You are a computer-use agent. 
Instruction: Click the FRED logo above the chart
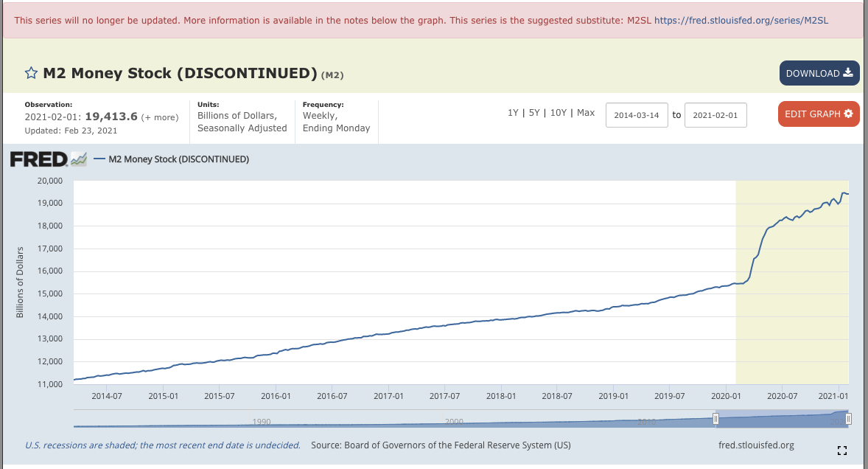pos(39,159)
